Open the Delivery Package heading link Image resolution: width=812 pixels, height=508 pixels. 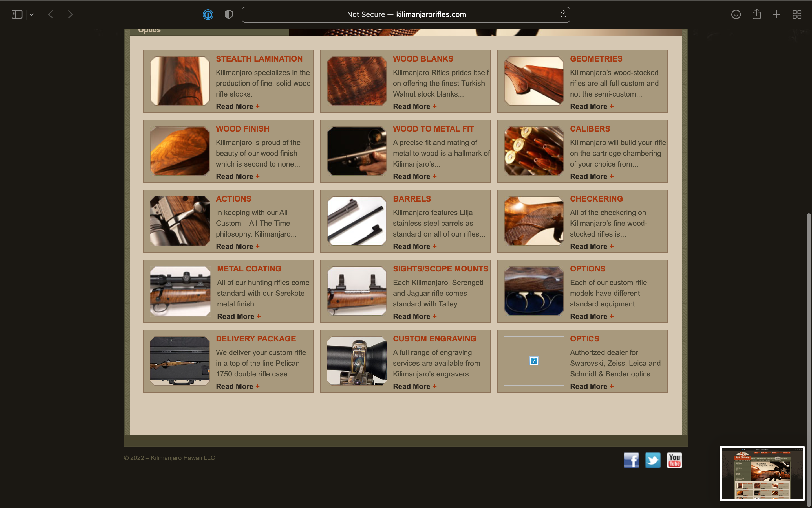coord(256,339)
